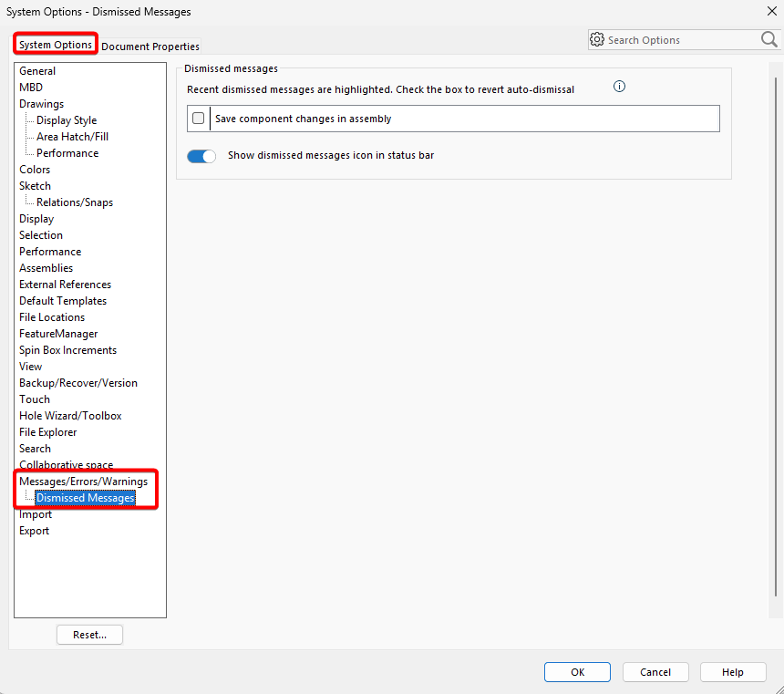Viewport: 784px width, 694px height.
Task: Select View category
Action: click(x=30, y=367)
